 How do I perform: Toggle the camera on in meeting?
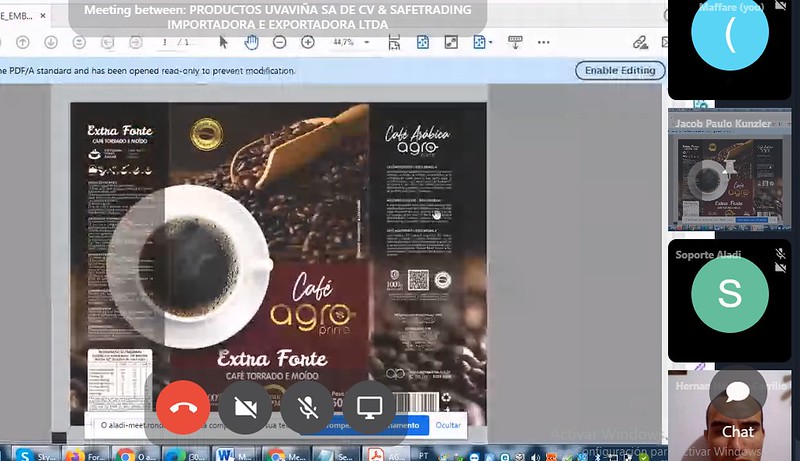point(246,407)
